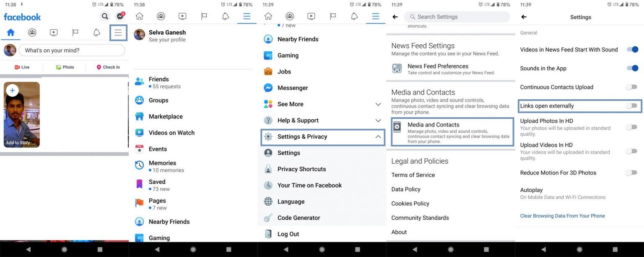Choose Log Out from the menu

coord(287,234)
